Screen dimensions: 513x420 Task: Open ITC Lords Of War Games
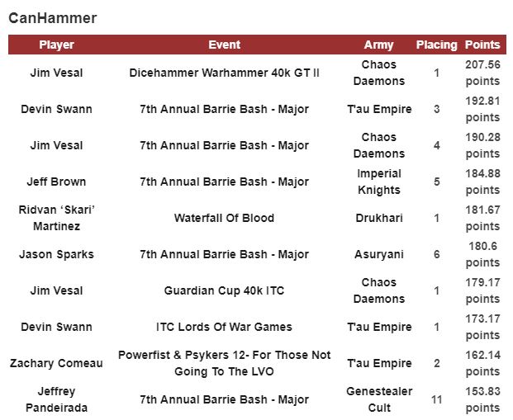click(x=225, y=327)
